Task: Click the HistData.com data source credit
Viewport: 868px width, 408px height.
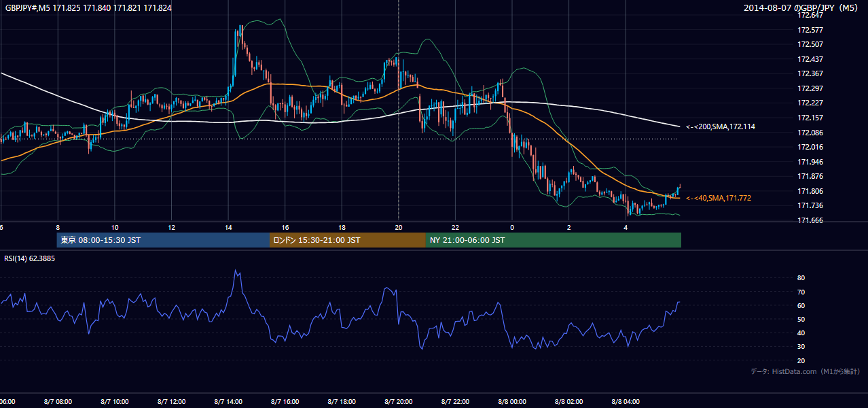Action: 805,371
